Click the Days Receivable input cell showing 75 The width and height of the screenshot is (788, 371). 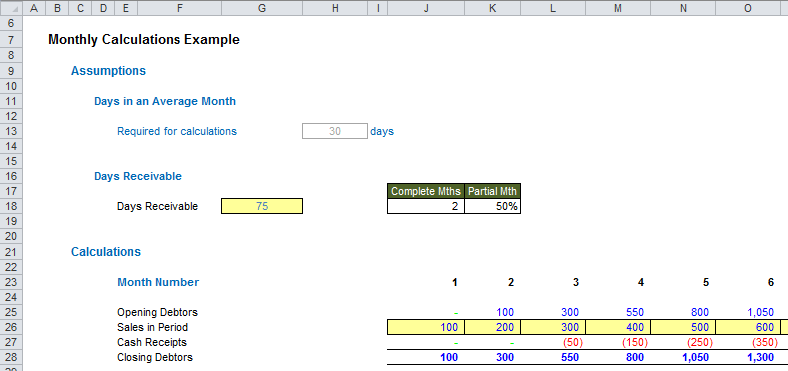(262, 206)
